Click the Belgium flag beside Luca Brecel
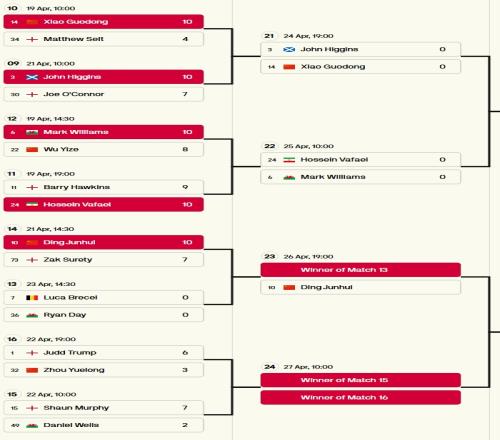Image resolution: width=500 pixels, height=440 pixels. click(32, 298)
